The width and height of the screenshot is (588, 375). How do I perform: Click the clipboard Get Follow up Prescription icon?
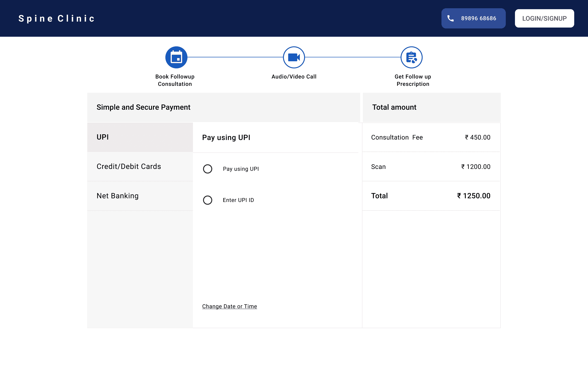(x=411, y=57)
